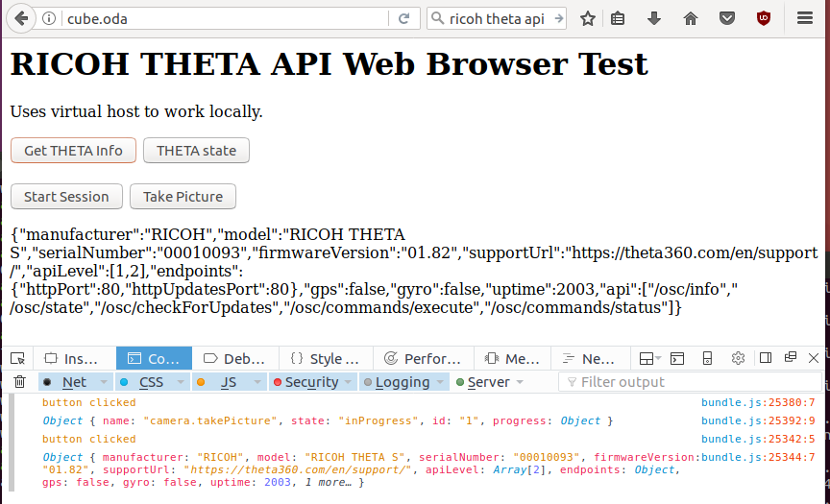
Task: Expand the CSS filter dropdown arrow
Action: [181, 382]
